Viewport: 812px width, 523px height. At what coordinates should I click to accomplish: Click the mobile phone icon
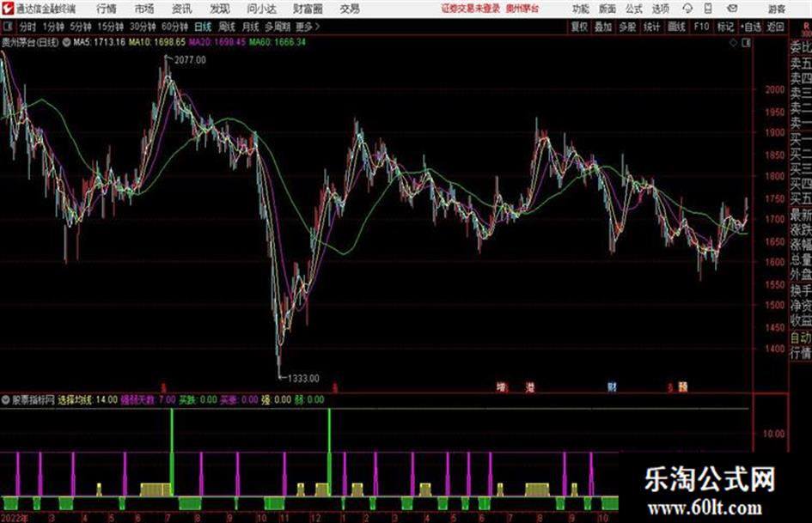click(708, 9)
